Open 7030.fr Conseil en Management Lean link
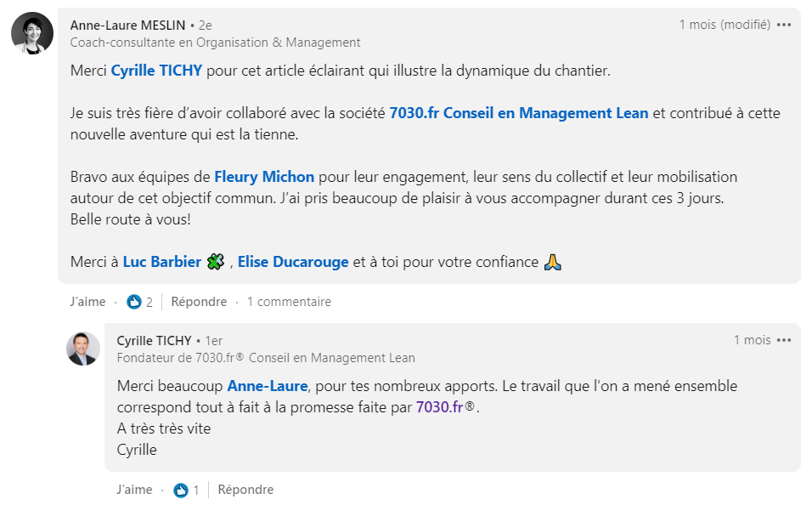 [518, 113]
